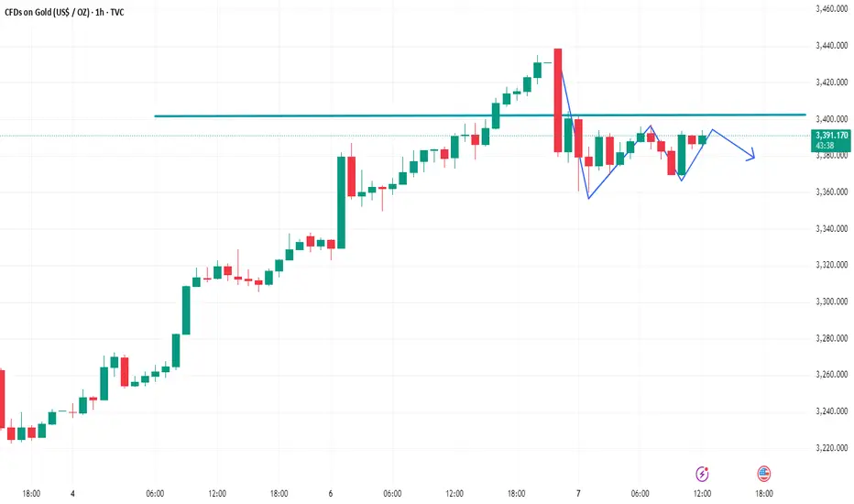Click the 3,400.000 price axis label
This screenshot has width=854, height=504.
tap(832, 119)
